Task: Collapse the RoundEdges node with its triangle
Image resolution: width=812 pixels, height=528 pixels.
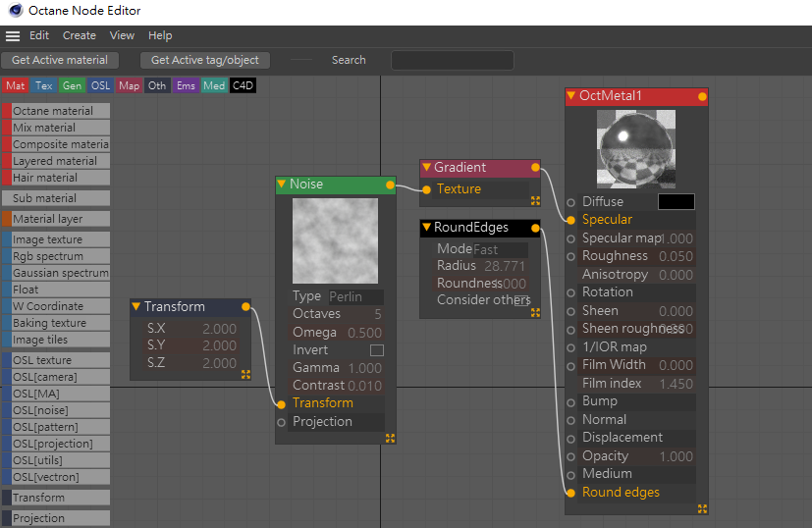Action: [x=426, y=228]
